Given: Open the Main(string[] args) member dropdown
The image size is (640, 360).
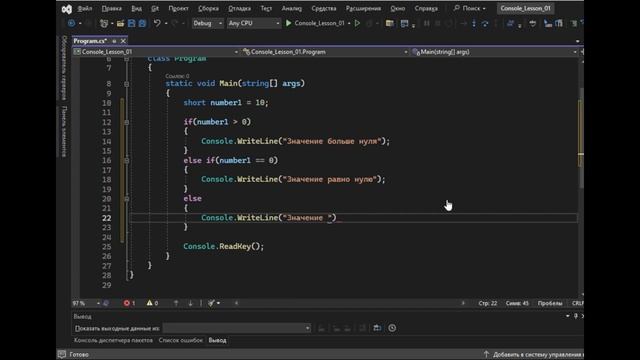Looking at the screenshot, I should [x=494, y=52].
